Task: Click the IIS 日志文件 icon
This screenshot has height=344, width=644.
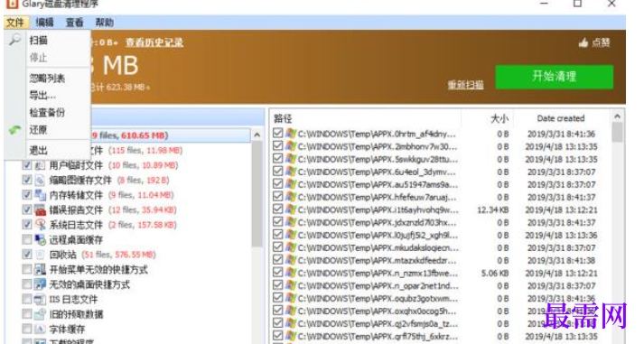Action: [40, 299]
